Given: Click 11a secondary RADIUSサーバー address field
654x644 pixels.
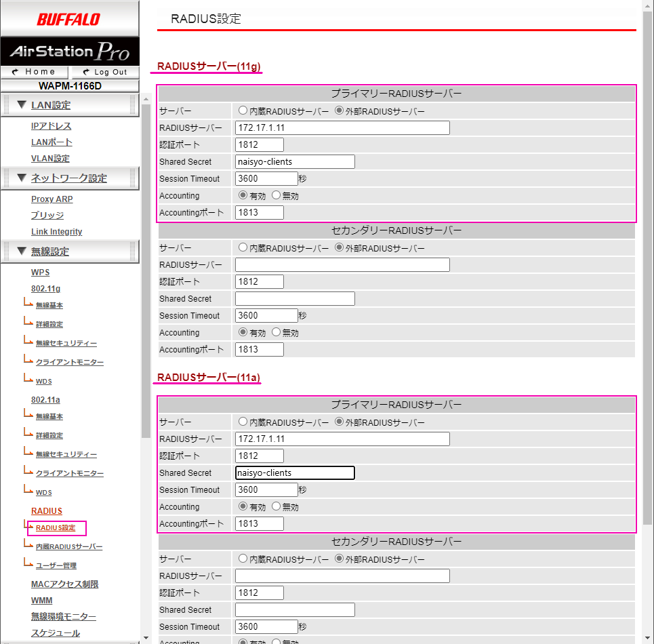Looking at the screenshot, I should 342,576.
